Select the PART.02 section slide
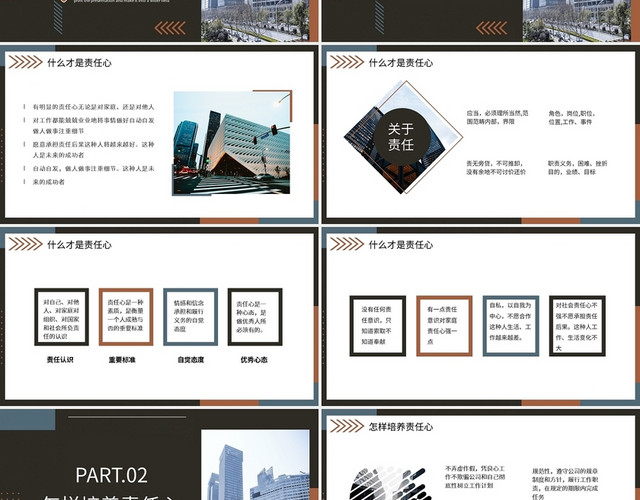The height and width of the screenshot is (500, 640). click(159, 455)
